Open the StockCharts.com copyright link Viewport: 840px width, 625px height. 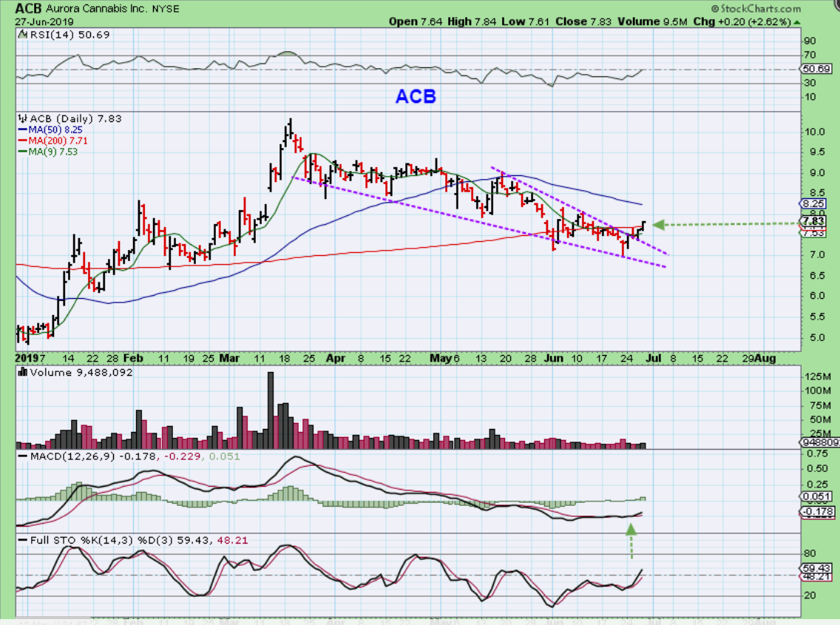(756, 9)
